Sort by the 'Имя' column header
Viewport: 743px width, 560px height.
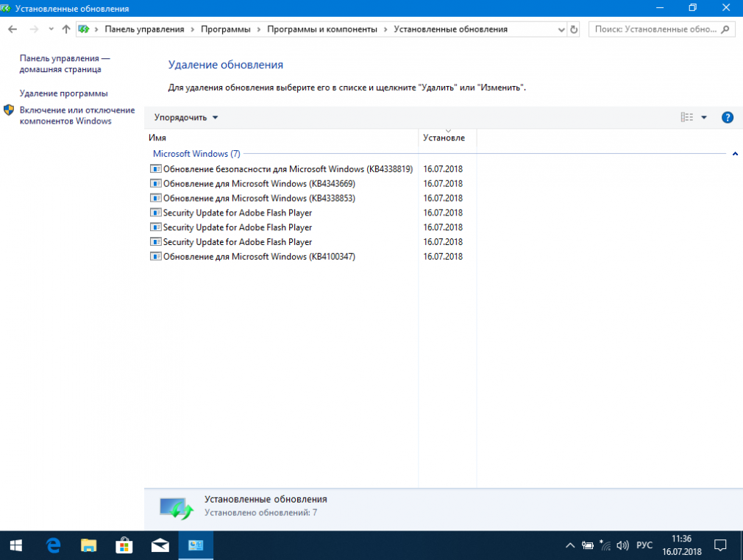click(282, 138)
